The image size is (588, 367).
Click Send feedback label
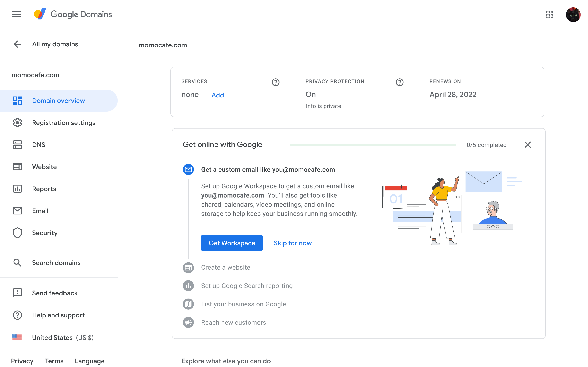55,293
